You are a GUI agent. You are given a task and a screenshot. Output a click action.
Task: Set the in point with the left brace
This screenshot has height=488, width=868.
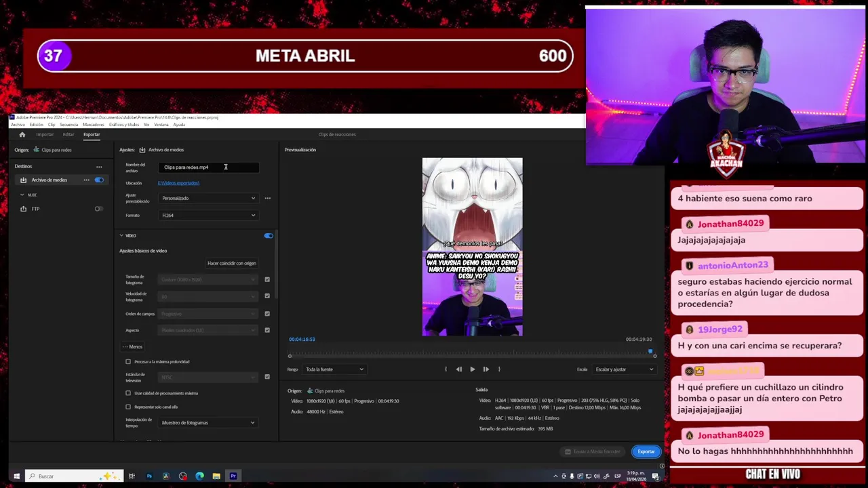click(x=446, y=369)
